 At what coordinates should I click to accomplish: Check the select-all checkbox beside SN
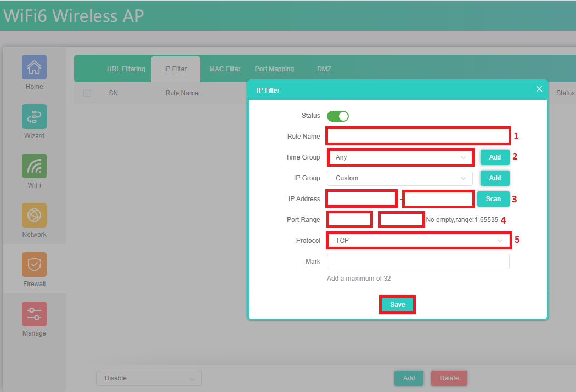click(x=87, y=93)
